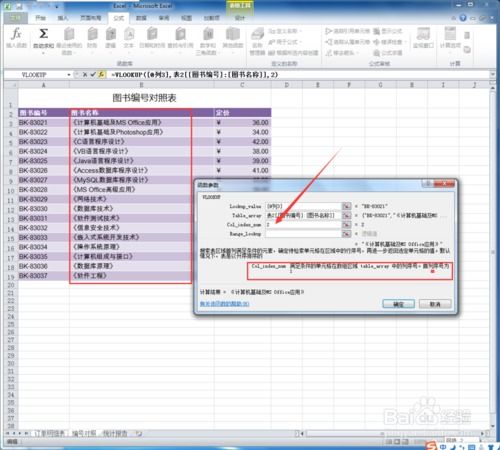This screenshot has width=500, height=450.
Task: Open the 统计报告 sheet tab
Action: coord(115,434)
